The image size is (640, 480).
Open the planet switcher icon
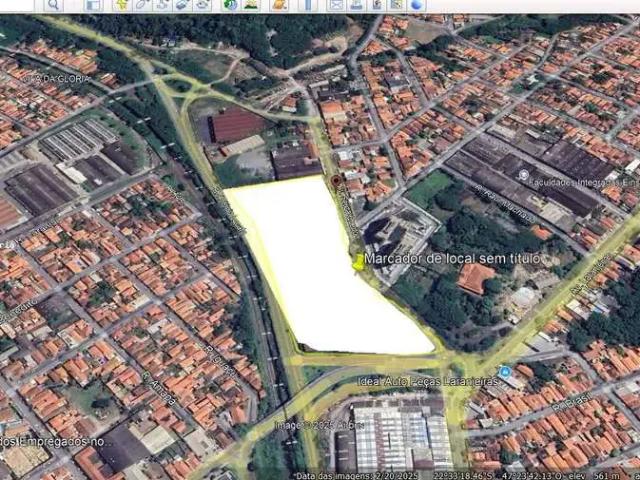point(280,5)
